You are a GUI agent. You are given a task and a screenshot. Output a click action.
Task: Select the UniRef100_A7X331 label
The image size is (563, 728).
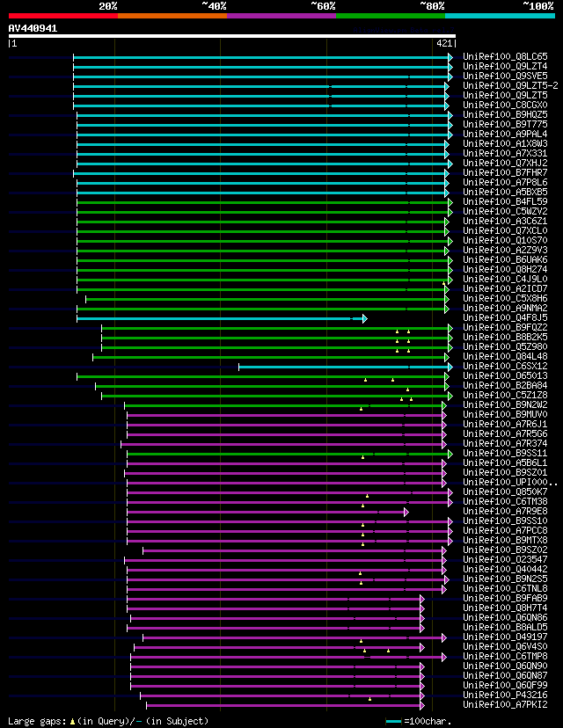[506, 153]
